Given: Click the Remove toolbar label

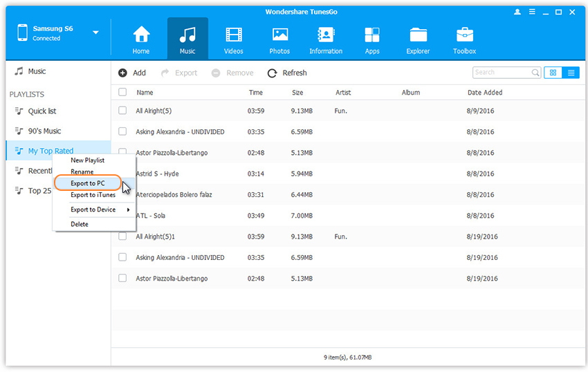Looking at the screenshot, I should coord(240,73).
